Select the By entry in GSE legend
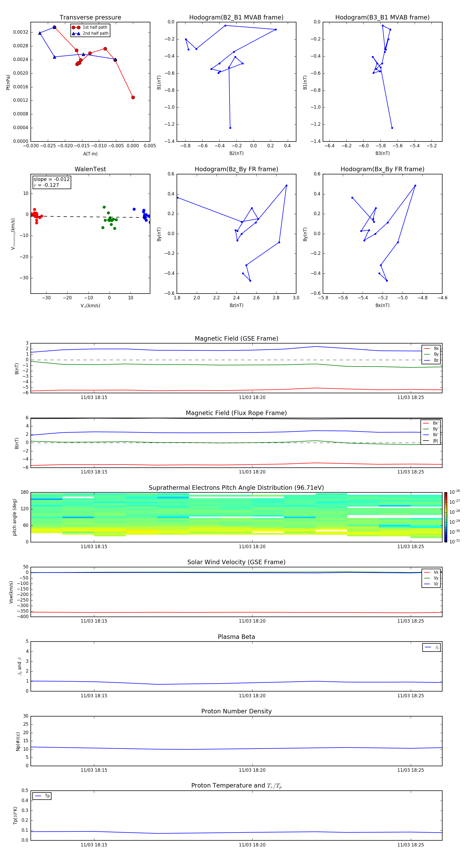473x868 pixels. pyautogui.click(x=431, y=354)
